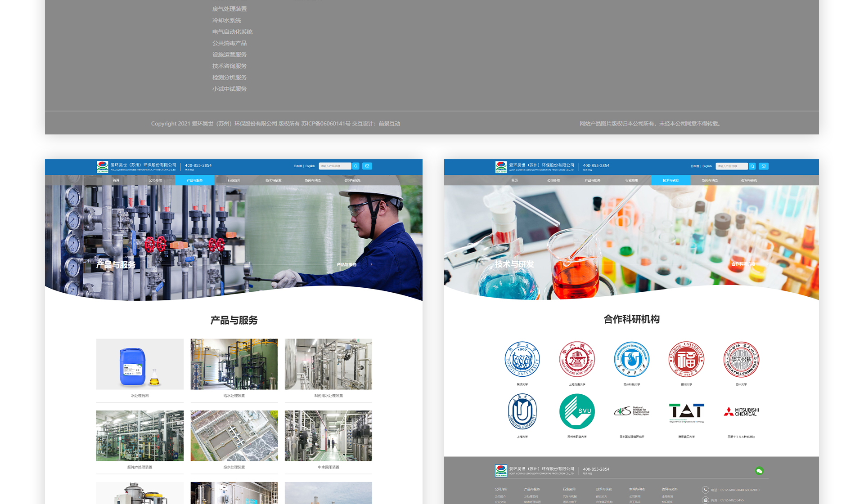Switch to English on right page header
Screen dimensions: 864x504
tap(707, 166)
